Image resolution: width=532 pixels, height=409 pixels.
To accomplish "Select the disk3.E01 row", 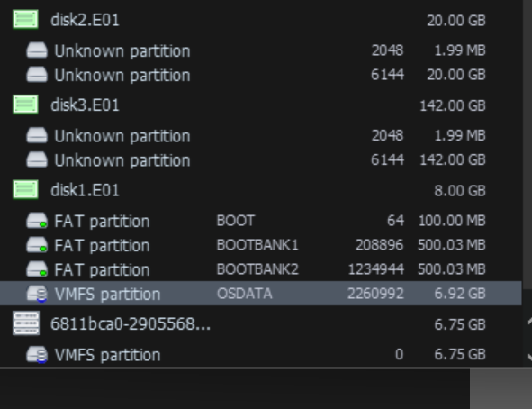I will tap(260, 105).
